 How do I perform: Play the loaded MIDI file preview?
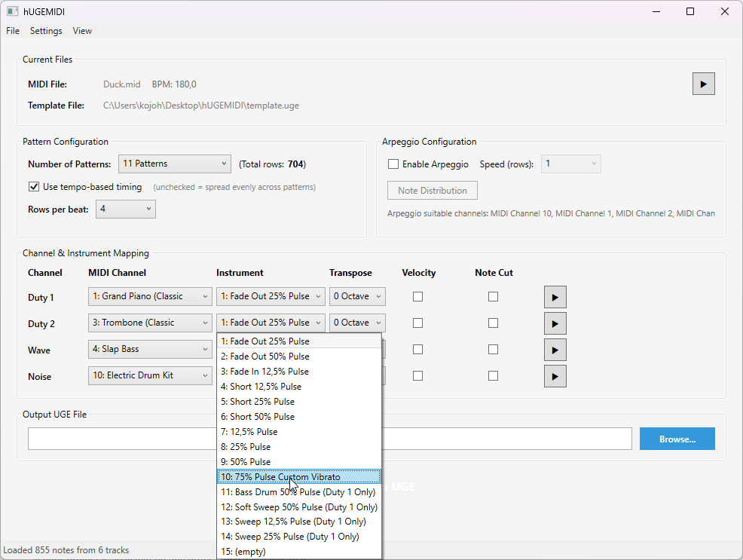[x=703, y=84]
